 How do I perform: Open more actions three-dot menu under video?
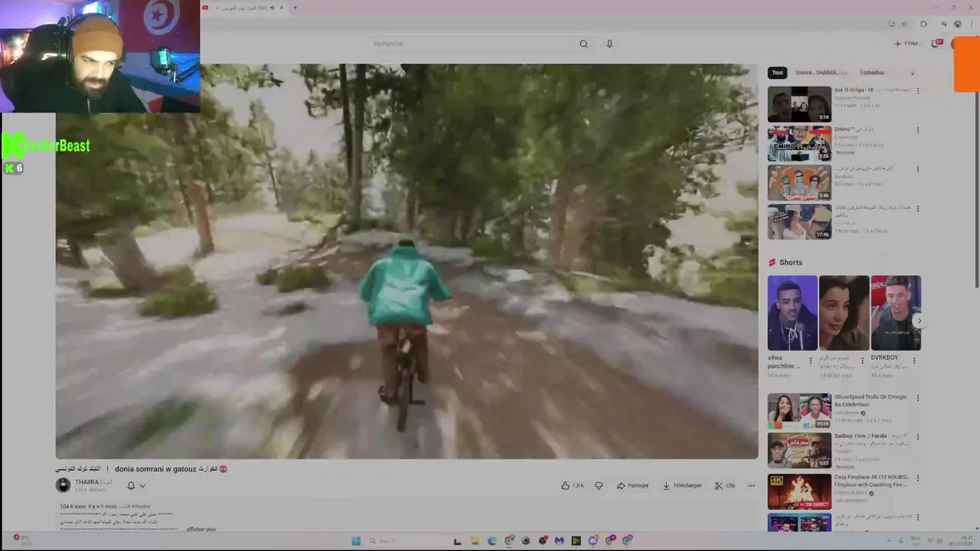[x=751, y=485]
